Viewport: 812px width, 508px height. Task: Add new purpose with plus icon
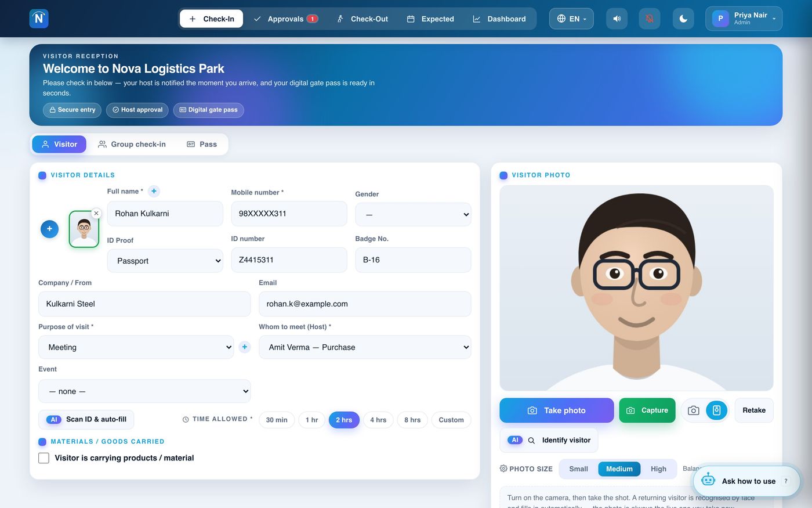pyautogui.click(x=245, y=347)
